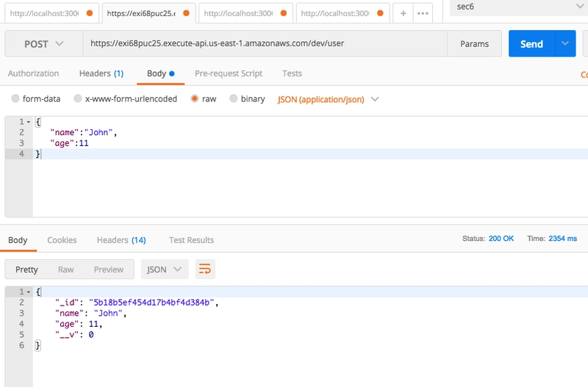The image size is (588, 387).
Task: Open the response Body tab
Action: (18, 240)
